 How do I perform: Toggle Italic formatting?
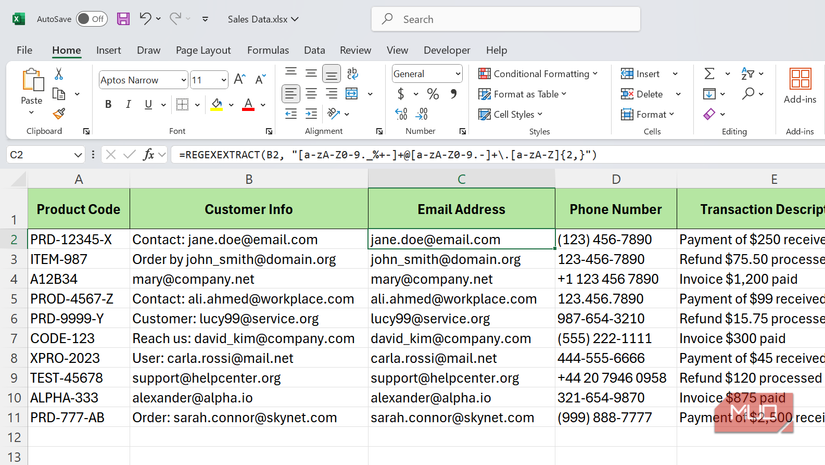coord(128,104)
